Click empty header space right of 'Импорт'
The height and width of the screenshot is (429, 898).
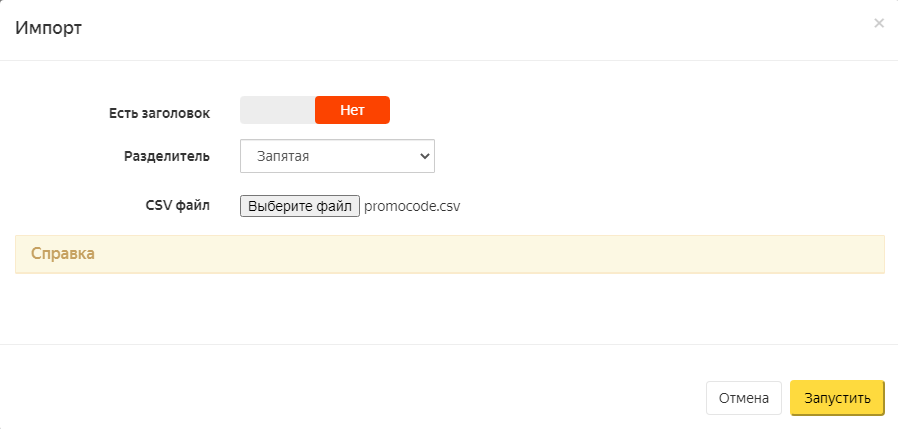click(x=450, y=28)
